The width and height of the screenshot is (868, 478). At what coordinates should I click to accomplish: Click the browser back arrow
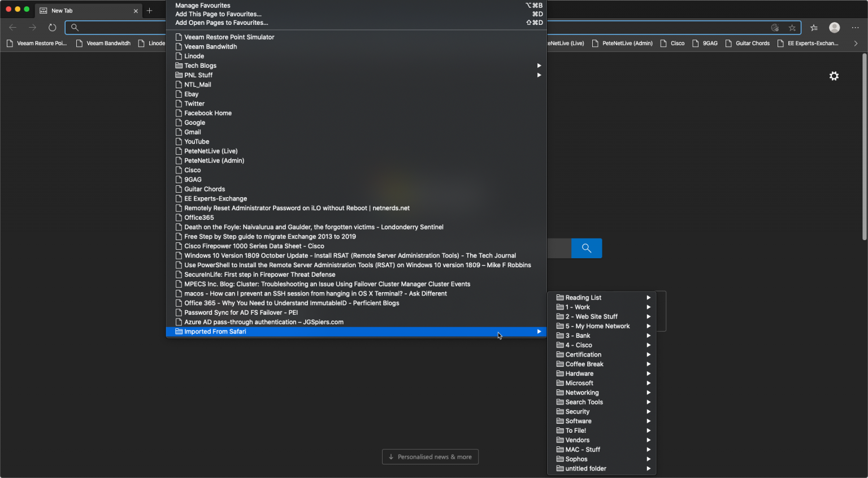click(12, 27)
